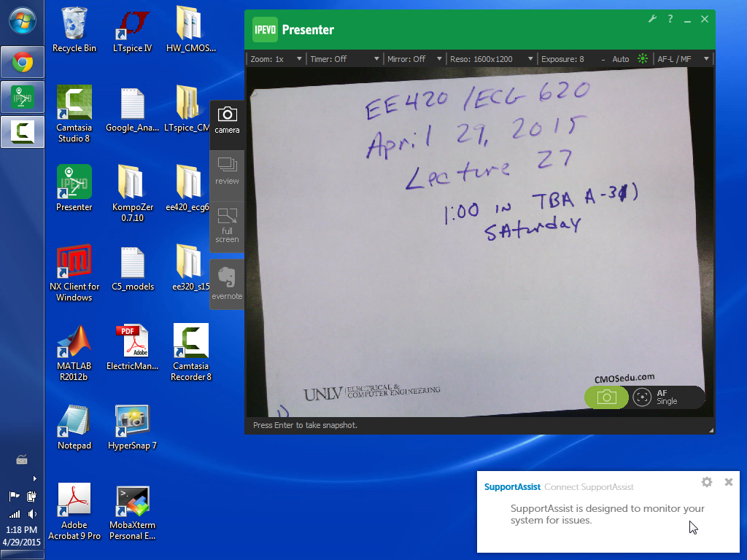Click the IPEVO logo in title bar
747x560 pixels.
(x=265, y=29)
